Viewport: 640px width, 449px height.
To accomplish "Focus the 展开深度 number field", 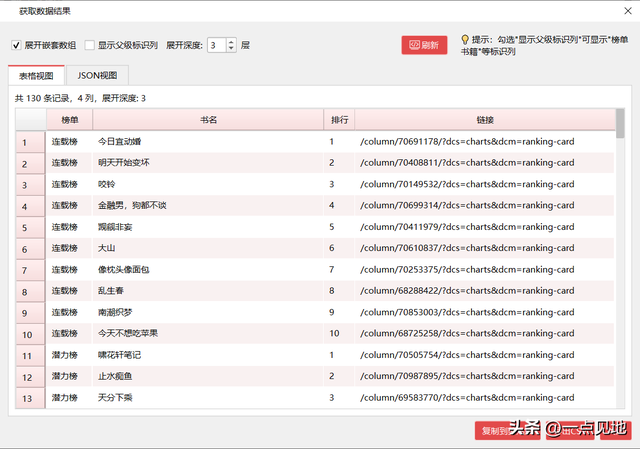I will click(x=217, y=45).
